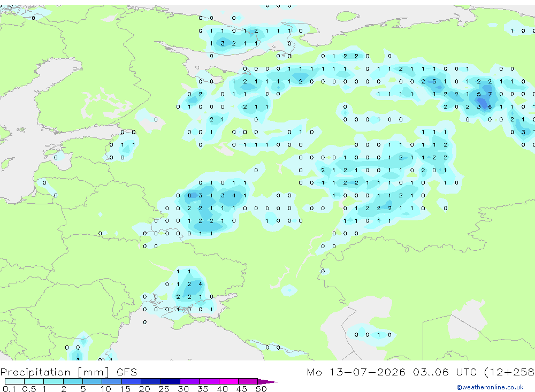Click the '(12+258' forecast offset text
The image size is (535, 392).
510,372
